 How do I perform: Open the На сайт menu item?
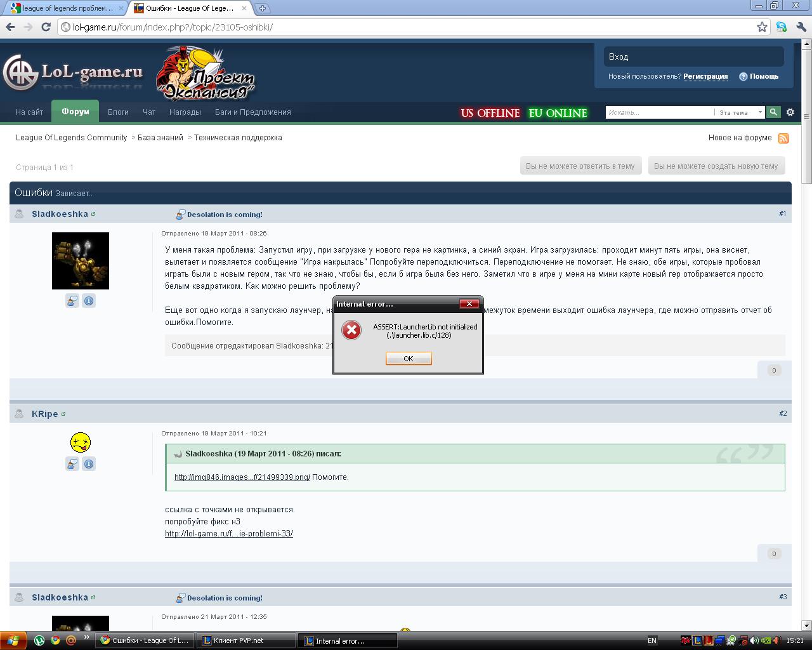29,112
